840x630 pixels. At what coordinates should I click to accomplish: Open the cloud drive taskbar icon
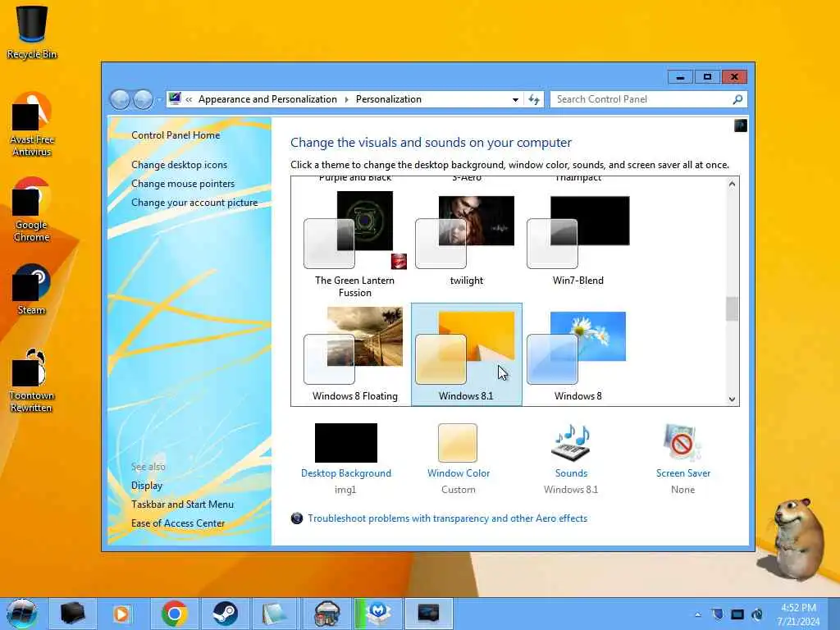pos(326,614)
